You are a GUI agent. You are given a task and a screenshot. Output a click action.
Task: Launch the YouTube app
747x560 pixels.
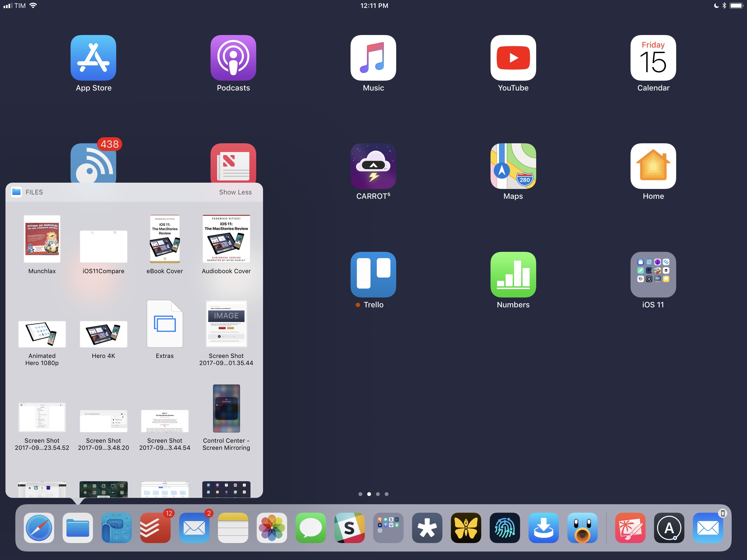click(x=513, y=58)
